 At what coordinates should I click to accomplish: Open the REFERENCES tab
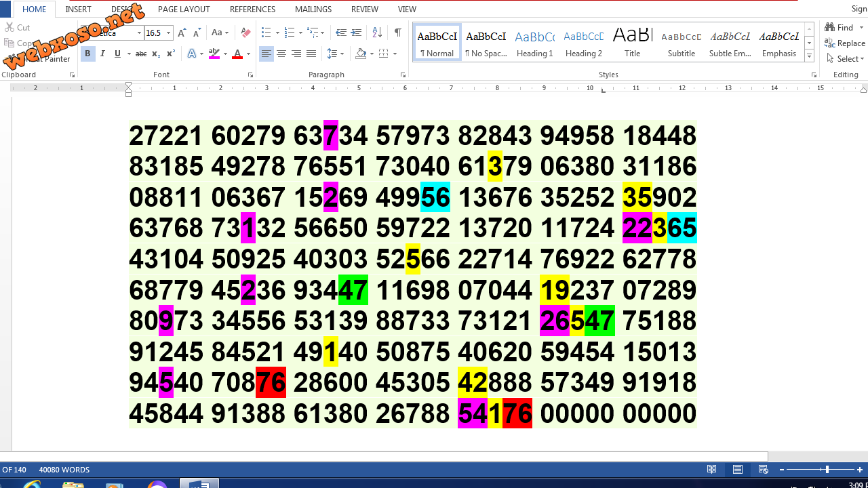pyautogui.click(x=253, y=9)
